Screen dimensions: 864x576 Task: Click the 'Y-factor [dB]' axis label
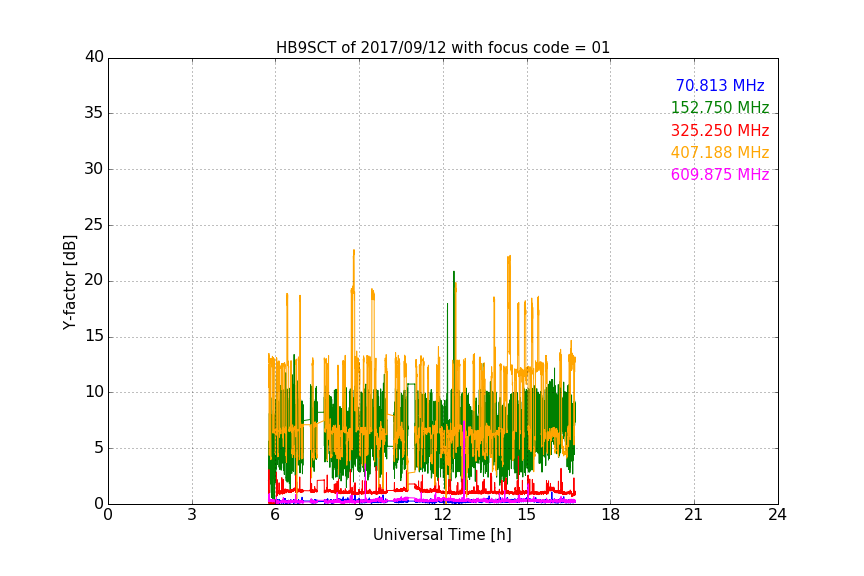click(70, 282)
